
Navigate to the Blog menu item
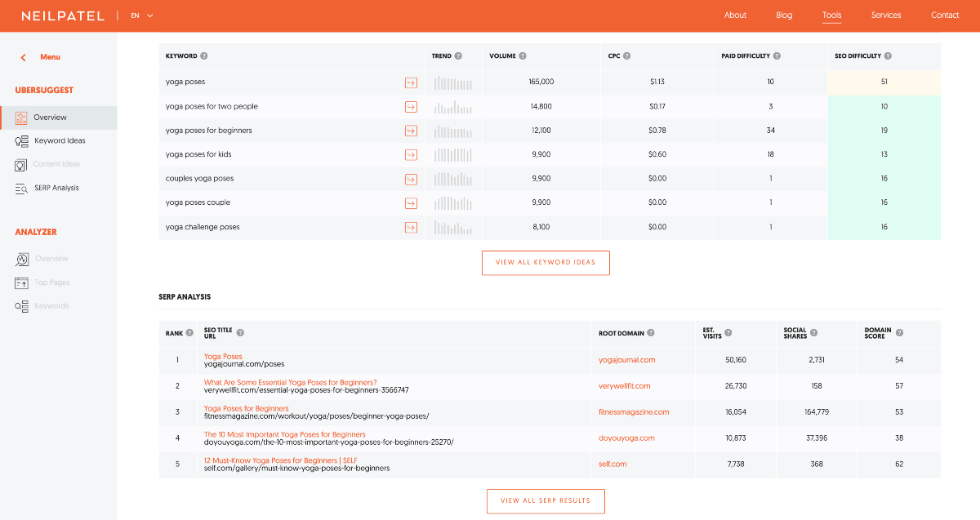pos(783,15)
